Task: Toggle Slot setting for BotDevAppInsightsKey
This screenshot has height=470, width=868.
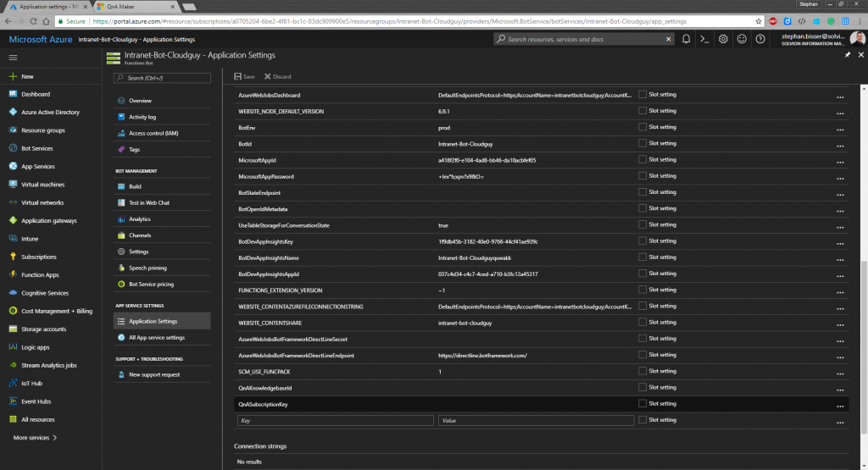Action: (643, 241)
